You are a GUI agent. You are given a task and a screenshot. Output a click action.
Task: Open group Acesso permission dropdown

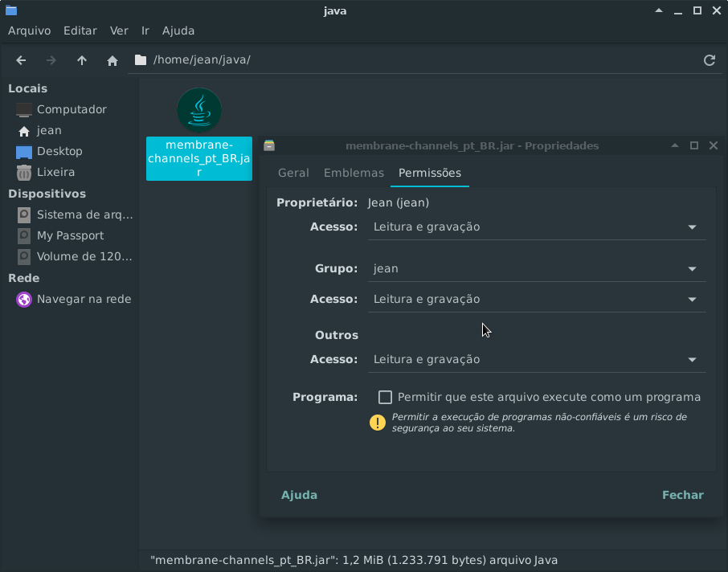[536, 300]
